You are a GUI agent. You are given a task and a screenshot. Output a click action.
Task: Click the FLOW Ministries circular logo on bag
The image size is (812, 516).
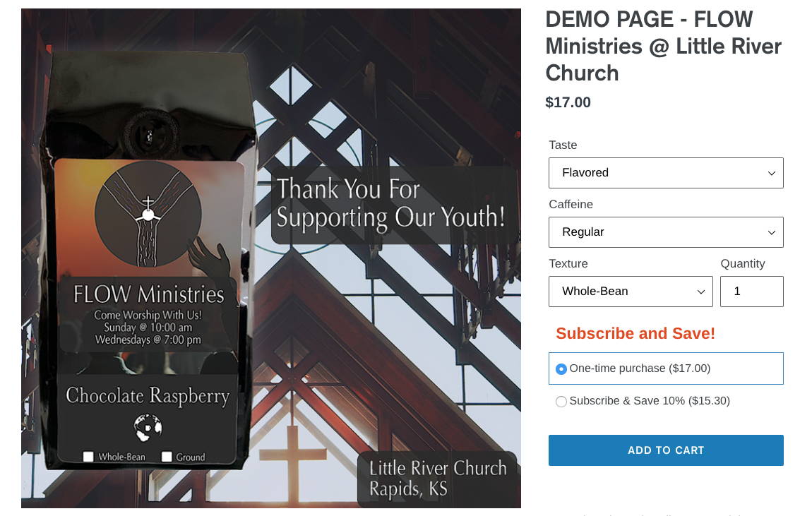point(148,214)
